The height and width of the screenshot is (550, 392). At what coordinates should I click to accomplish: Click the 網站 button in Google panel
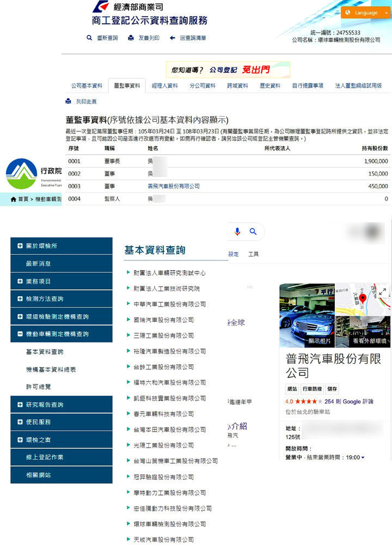pos(292,389)
